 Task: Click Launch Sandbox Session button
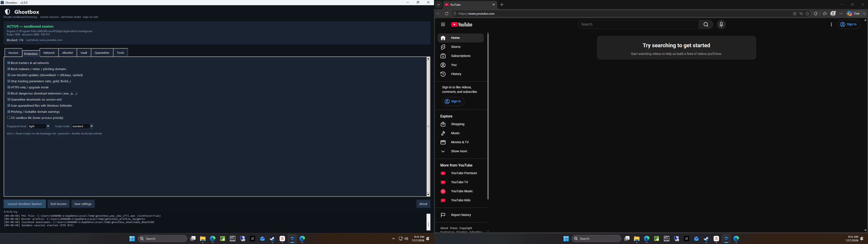coord(25,204)
